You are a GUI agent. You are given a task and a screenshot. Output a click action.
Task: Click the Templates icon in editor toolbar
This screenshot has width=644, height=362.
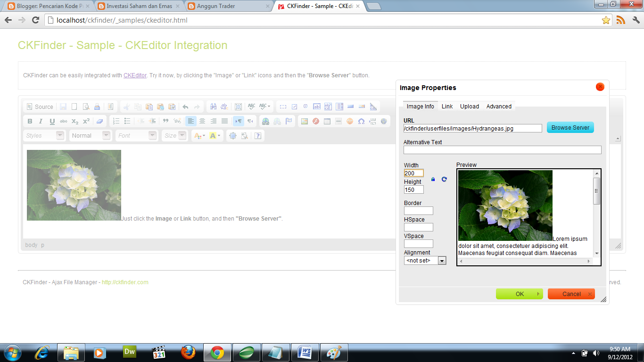[x=111, y=107]
